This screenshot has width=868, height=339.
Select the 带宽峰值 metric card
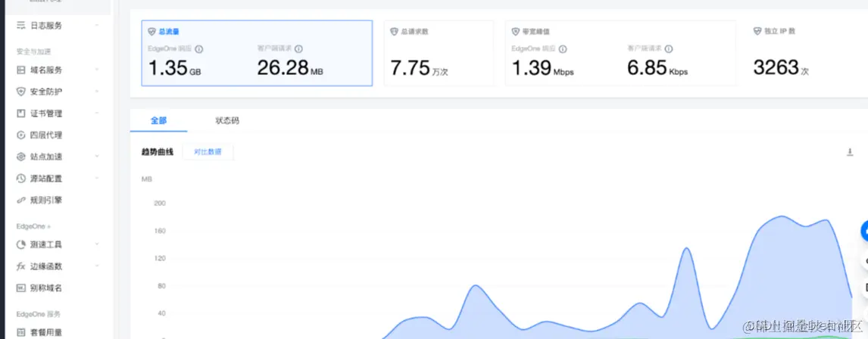(620, 53)
